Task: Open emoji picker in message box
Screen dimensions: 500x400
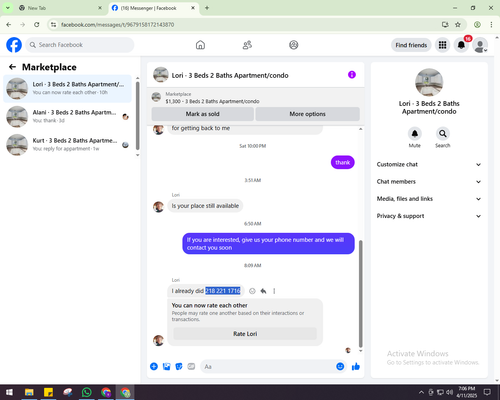Action: [340, 367]
